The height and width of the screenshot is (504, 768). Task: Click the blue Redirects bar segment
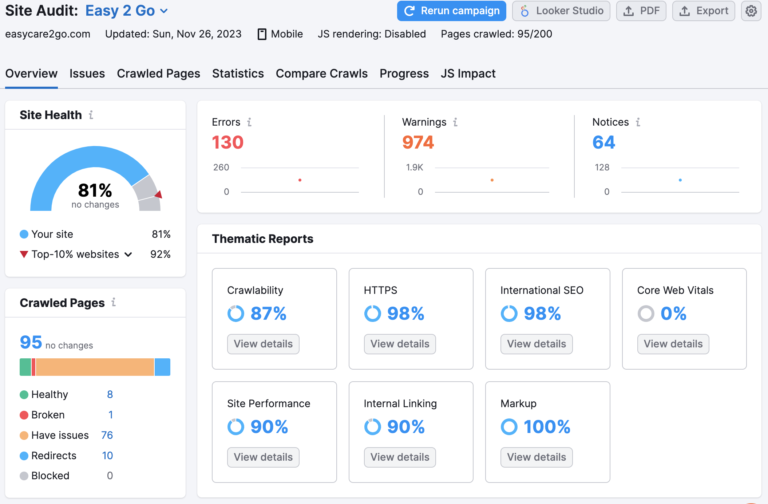click(x=163, y=367)
